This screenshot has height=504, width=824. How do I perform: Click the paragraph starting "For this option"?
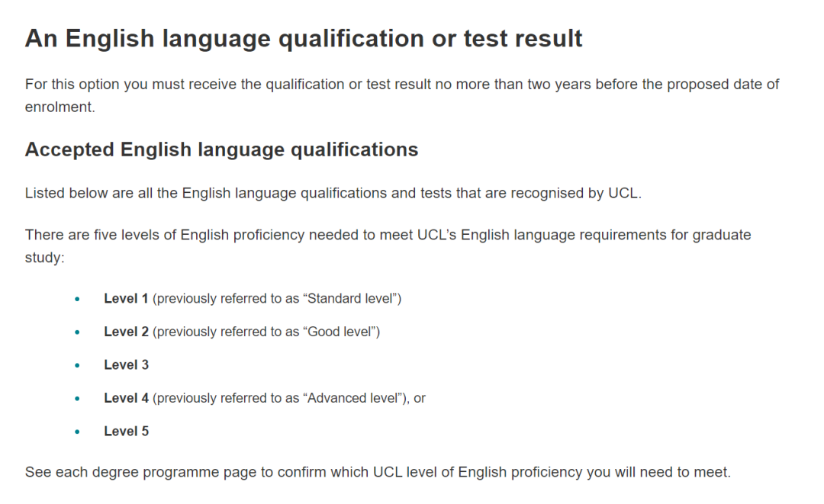click(x=402, y=85)
